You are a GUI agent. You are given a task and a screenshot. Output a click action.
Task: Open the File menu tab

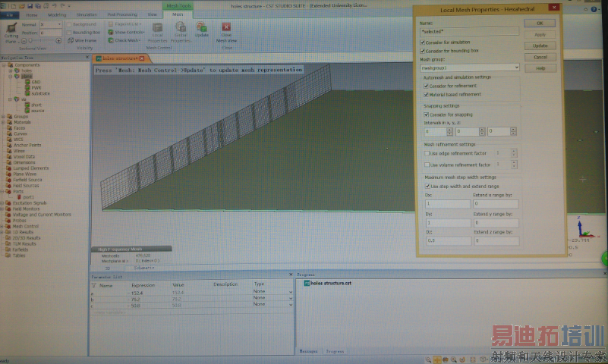[x=10, y=15]
